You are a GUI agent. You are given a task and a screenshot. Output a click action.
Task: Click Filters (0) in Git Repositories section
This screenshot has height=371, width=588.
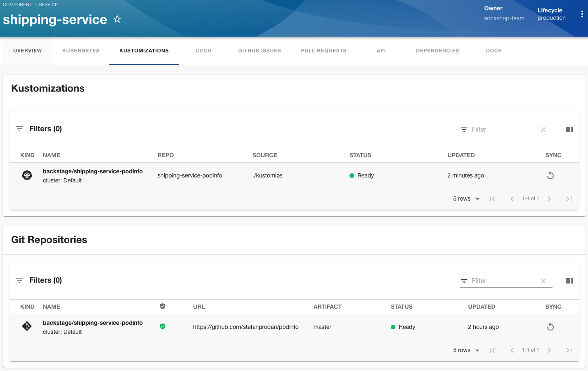coord(45,280)
